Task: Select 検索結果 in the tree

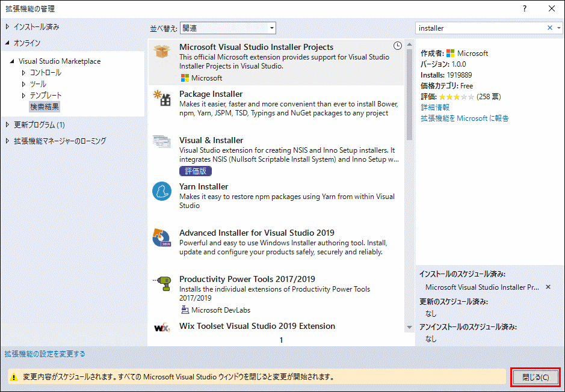Action: point(45,106)
